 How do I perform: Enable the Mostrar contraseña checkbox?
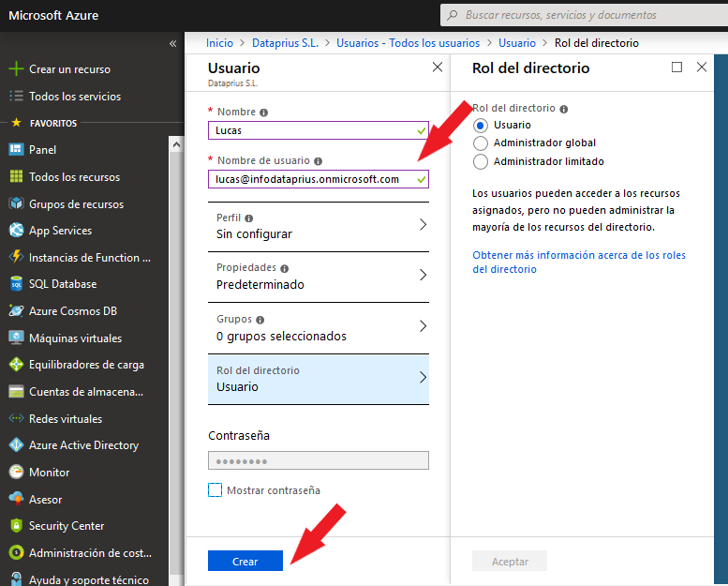click(215, 489)
